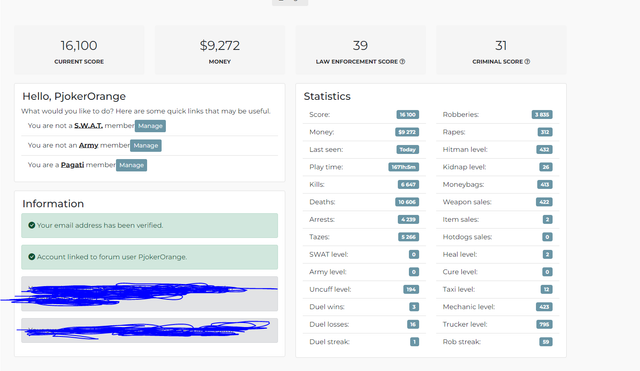Click the Heal level value badge

coord(548,255)
